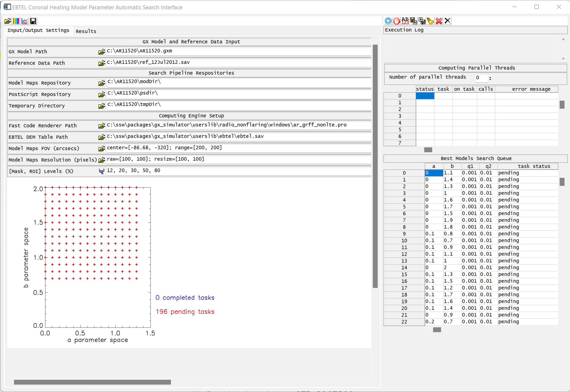Click the '196 pending tasks' label
Screen dimensions: 570x392
pos(185,312)
